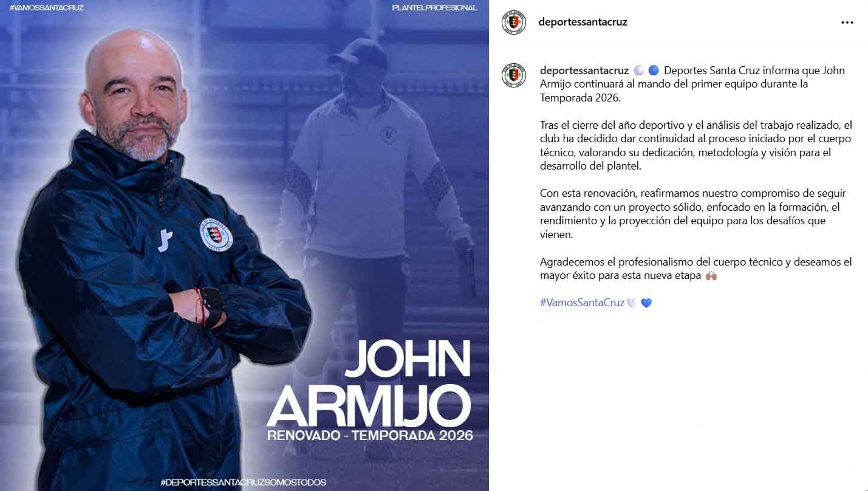868x491 pixels.
Task: Open the three-dot more options menu
Action: click(x=847, y=22)
